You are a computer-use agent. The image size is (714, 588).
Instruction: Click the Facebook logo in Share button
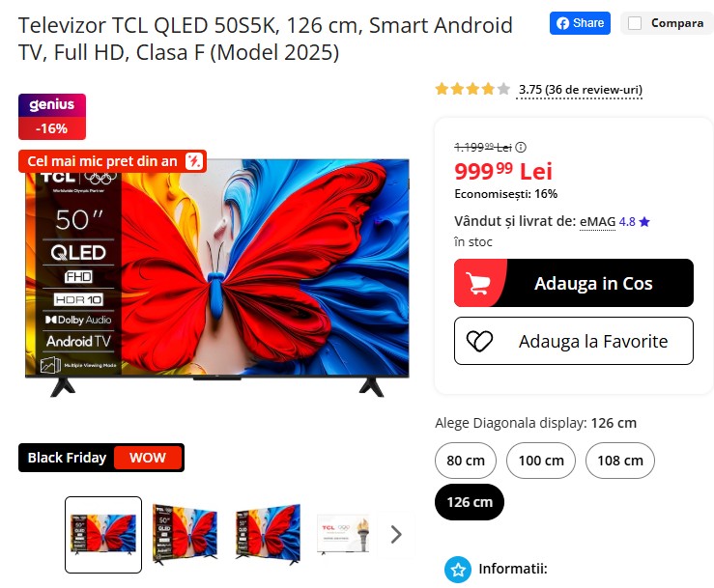pos(563,23)
